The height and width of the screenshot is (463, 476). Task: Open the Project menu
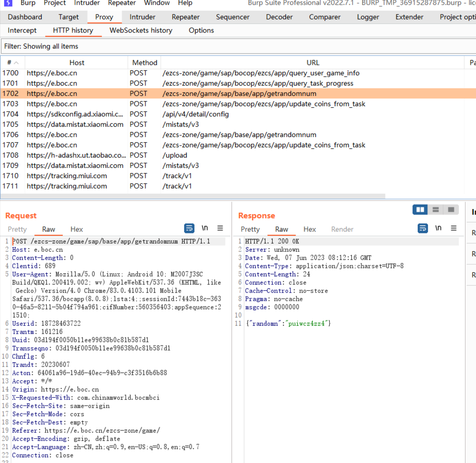(x=55, y=3)
